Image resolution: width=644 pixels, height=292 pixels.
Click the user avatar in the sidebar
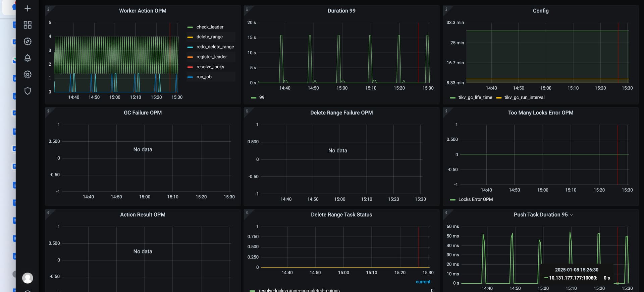point(28,278)
